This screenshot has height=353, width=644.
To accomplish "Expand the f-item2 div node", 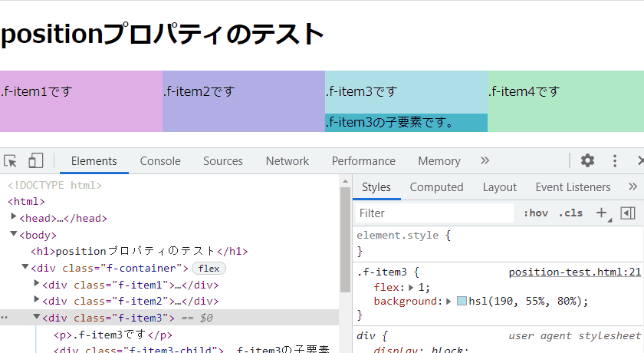I will [x=37, y=299].
